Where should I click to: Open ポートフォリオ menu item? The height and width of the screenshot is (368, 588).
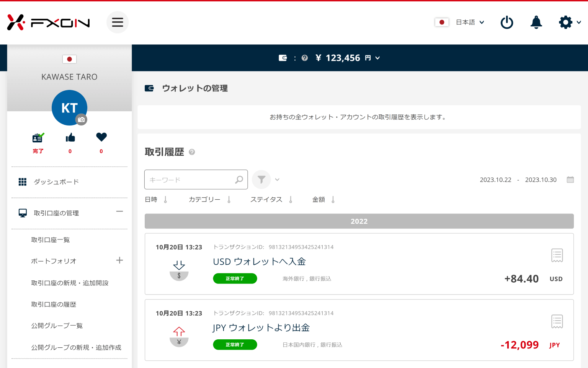pyautogui.click(x=54, y=261)
